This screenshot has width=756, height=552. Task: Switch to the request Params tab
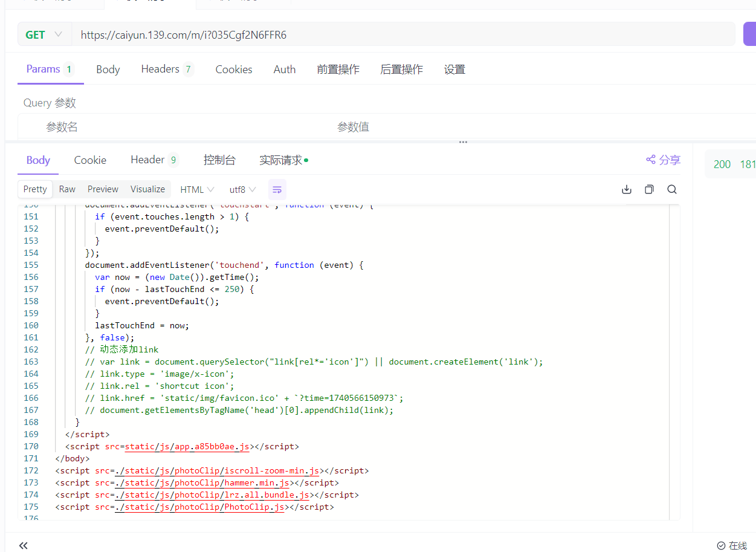(50, 69)
